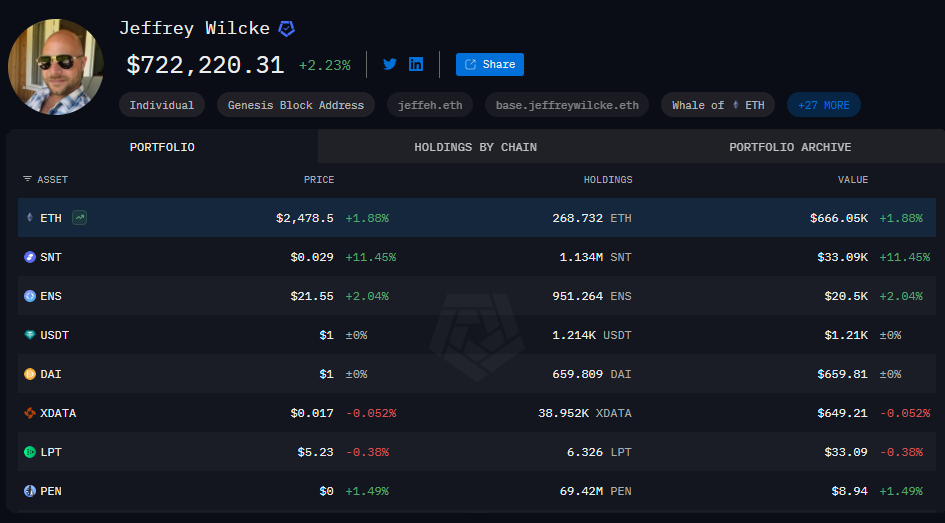Click the holdings value 951.264 ENS
Image resolution: width=945 pixels, height=523 pixels.
592,296
